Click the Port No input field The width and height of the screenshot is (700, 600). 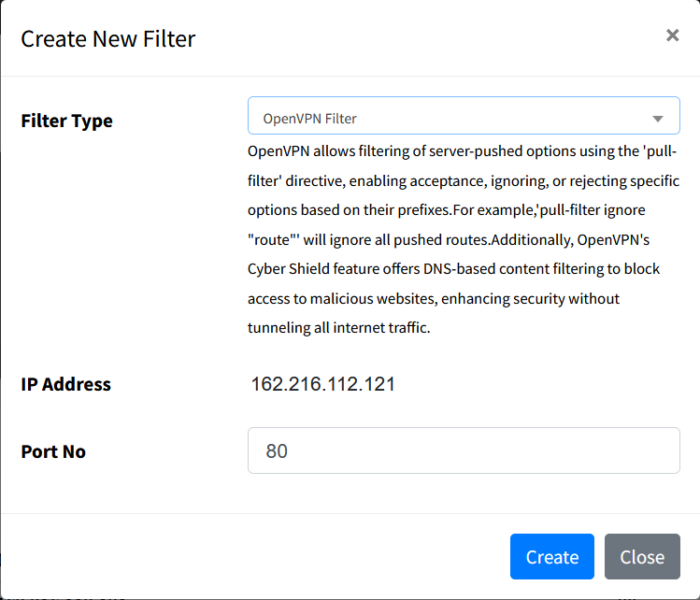tap(464, 450)
